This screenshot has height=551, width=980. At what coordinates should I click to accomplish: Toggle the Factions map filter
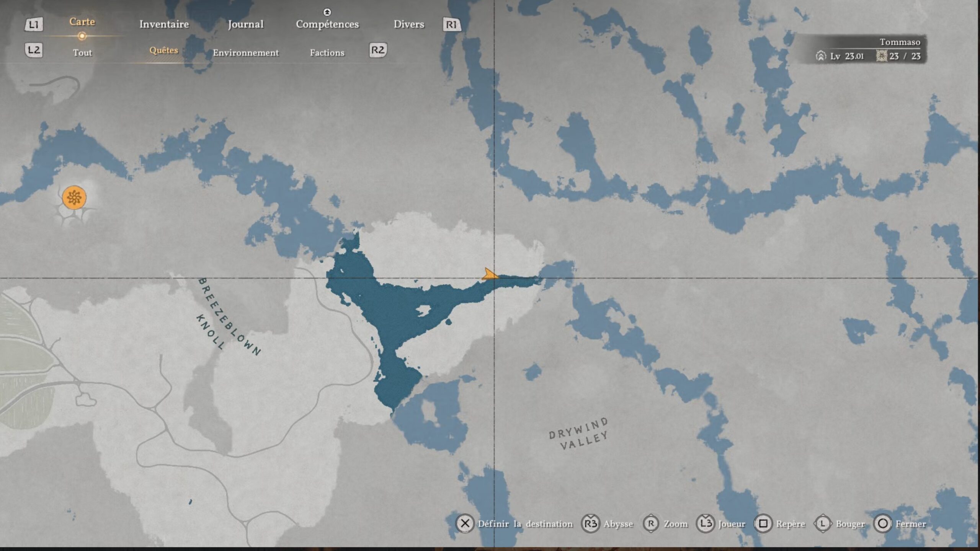pos(327,52)
